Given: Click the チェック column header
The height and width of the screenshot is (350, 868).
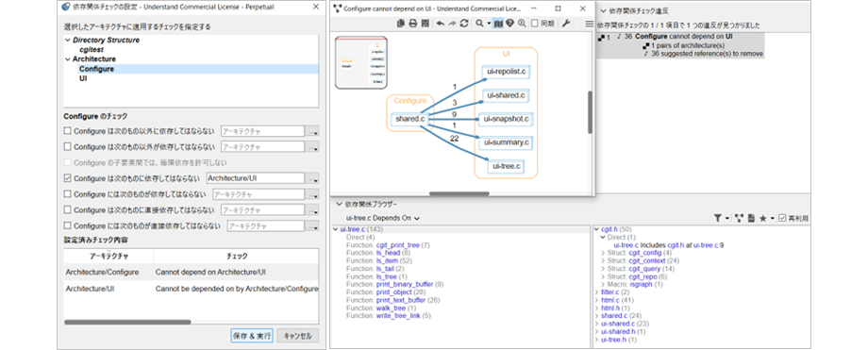Looking at the screenshot, I should (x=237, y=257).
